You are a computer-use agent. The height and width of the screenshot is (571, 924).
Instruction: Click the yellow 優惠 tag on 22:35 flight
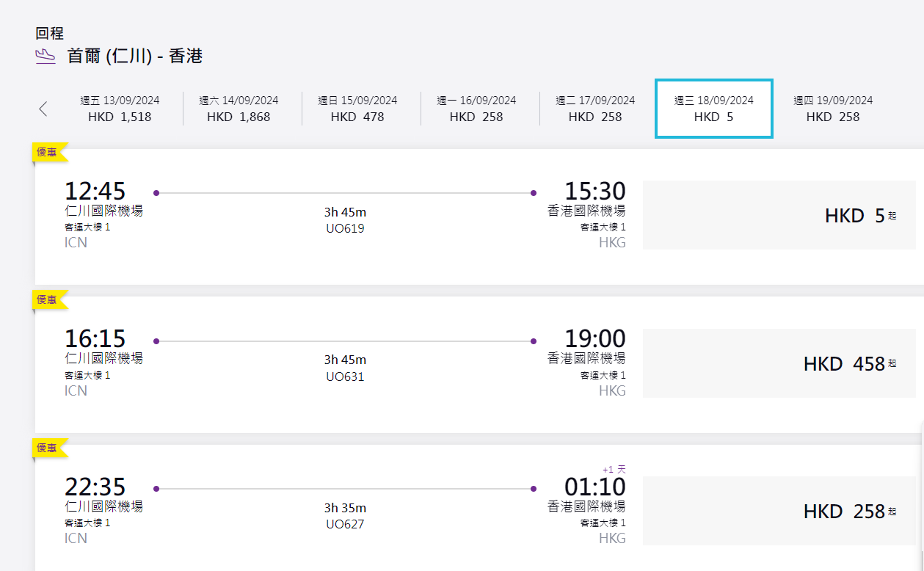[x=48, y=447]
